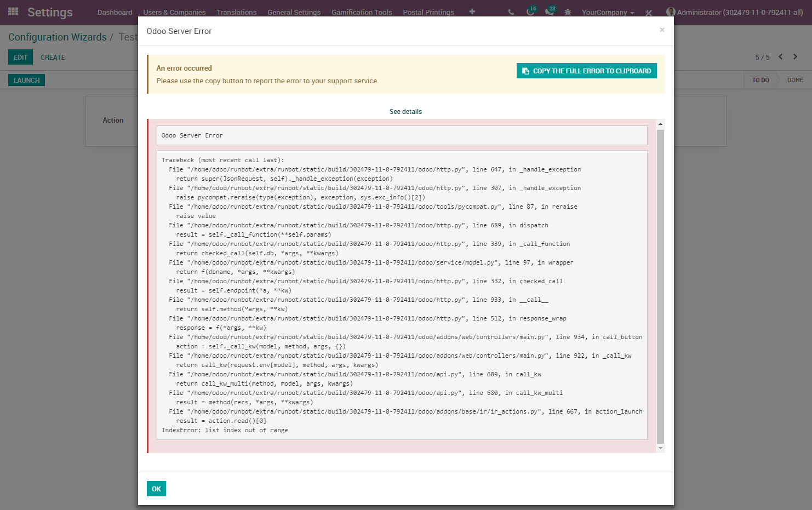Click the debug bug icon
The image size is (812, 510).
(569, 11)
